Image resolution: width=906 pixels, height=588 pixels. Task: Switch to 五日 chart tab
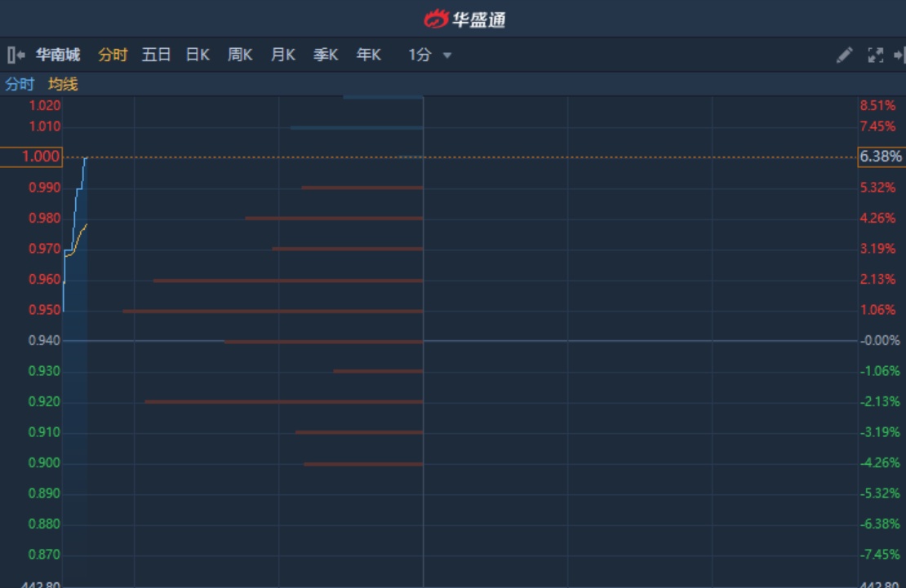point(156,55)
